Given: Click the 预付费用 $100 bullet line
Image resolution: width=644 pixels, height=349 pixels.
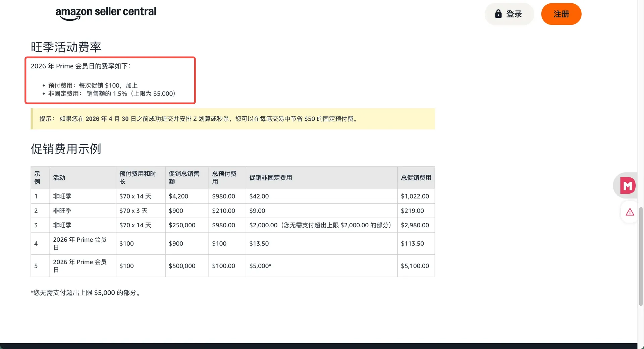Looking at the screenshot, I should tap(93, 85).
